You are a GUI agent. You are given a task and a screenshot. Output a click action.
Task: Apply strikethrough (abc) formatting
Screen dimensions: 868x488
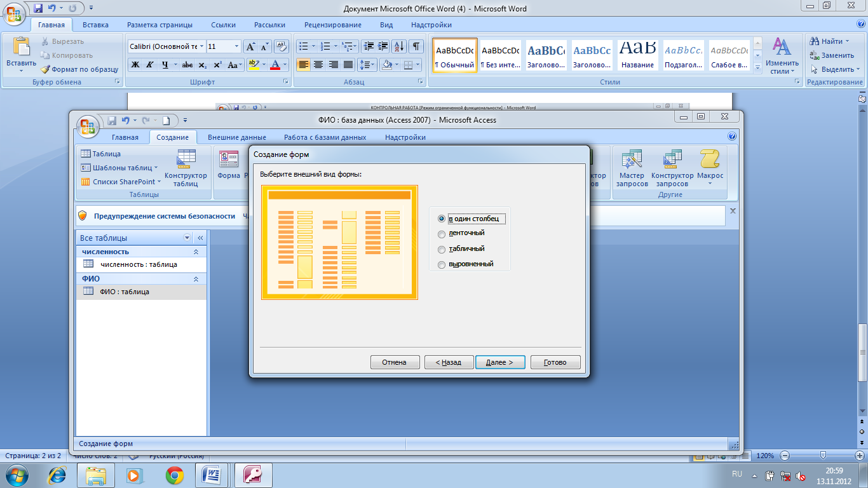coord(187,65)
